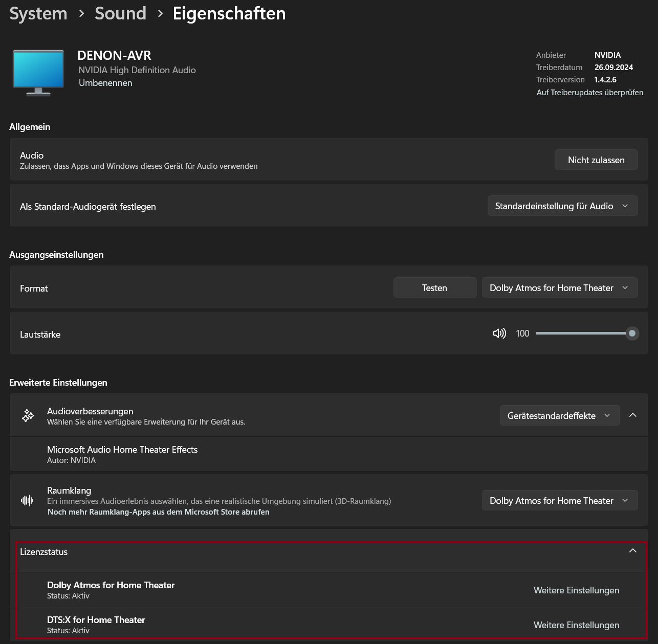Click the Als Standard-Audiogerät festlegen label
Image resolution: width=658 pixels, height=644 pixels.
[x=88, y=207]
